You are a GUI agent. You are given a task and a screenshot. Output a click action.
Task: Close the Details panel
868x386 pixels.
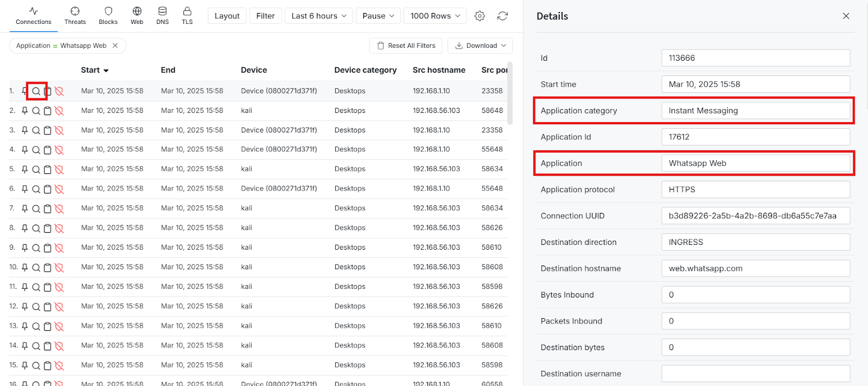coord(846,16)
